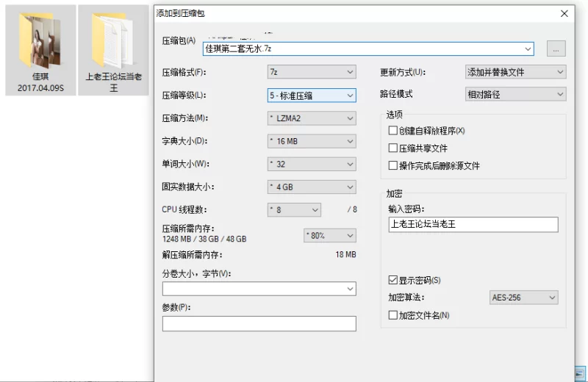588x382 pixels.
Task: Open the CPU 线程数 dropdown showing 8
Action: (294, 210)
